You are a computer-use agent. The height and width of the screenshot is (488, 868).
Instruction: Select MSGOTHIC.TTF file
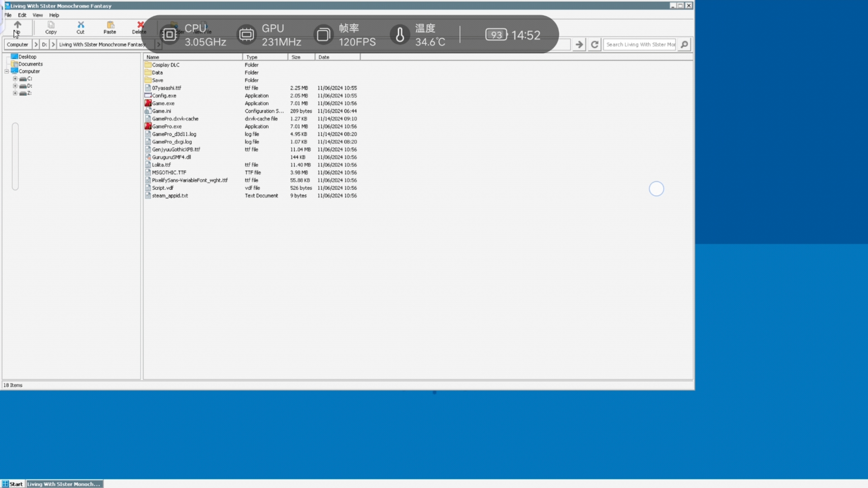point(169,172)
